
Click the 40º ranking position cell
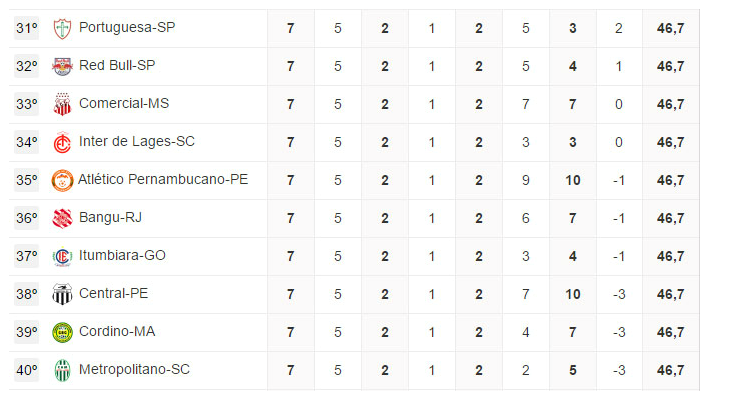pyautogui.click(x=27, y=370)
